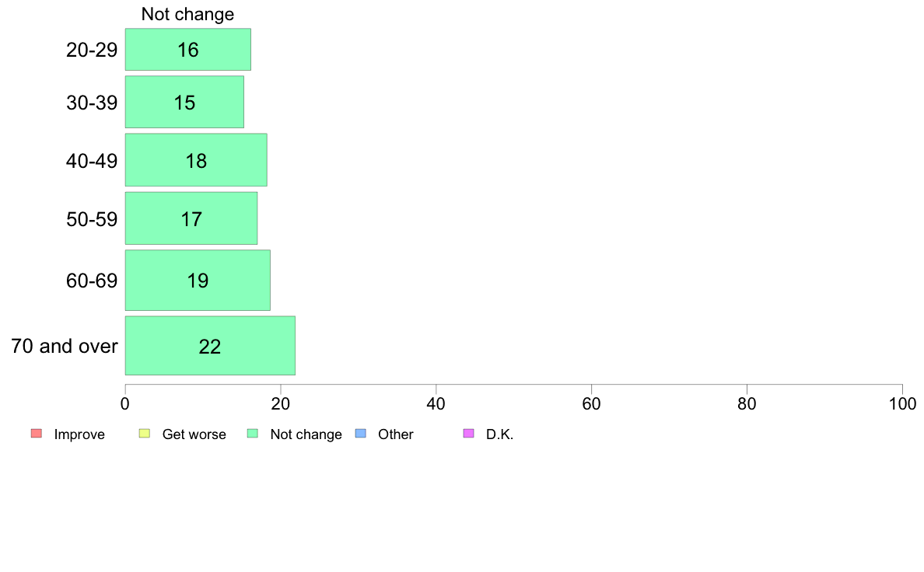The width and height of the screenshot is (924, 572).
Task: Select the Improve legend label
Action: pyautogui.click(x=79, y=434)
